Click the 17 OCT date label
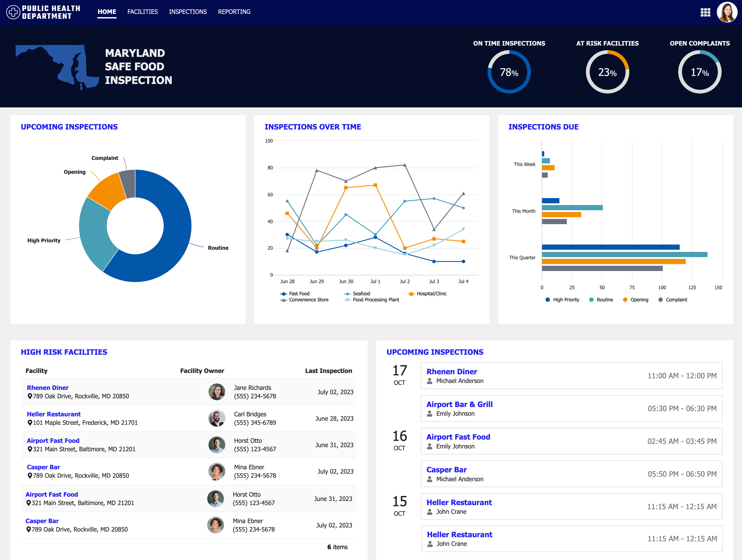The height and width of the screenshot is (560, 742). 400,375
